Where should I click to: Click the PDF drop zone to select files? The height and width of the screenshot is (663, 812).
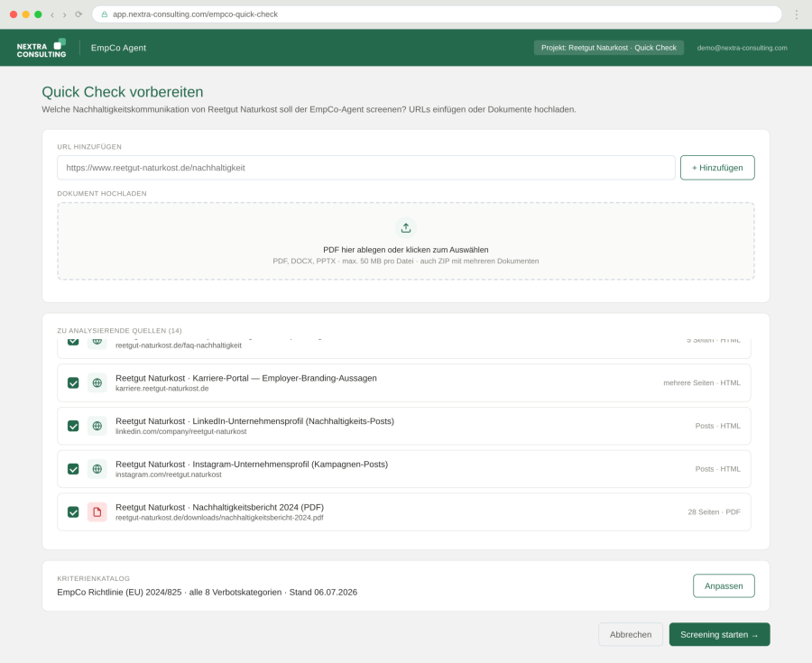click(406, 241)
